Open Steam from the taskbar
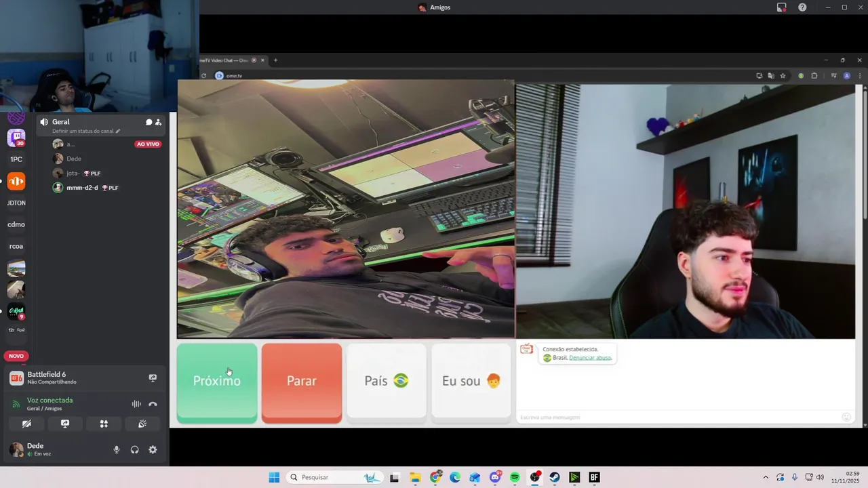 tap(555, 477)
